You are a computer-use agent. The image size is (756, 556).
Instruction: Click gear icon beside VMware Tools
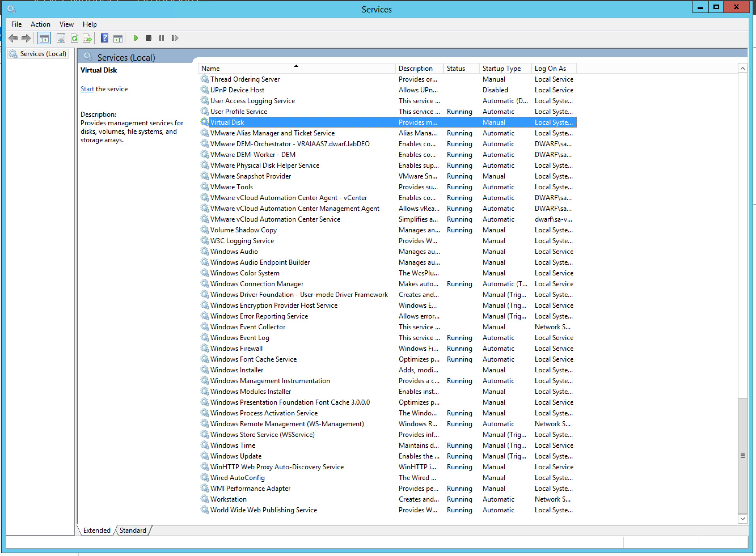pos(204,186)
